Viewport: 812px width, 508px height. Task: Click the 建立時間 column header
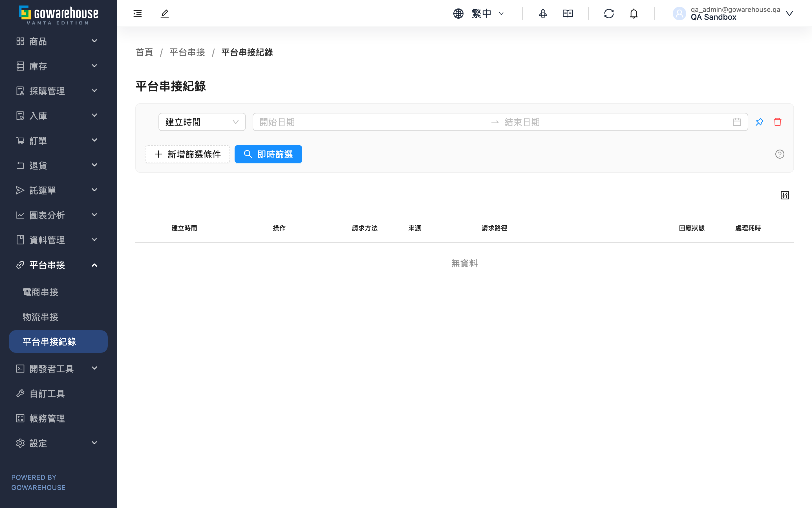point(184,228)
